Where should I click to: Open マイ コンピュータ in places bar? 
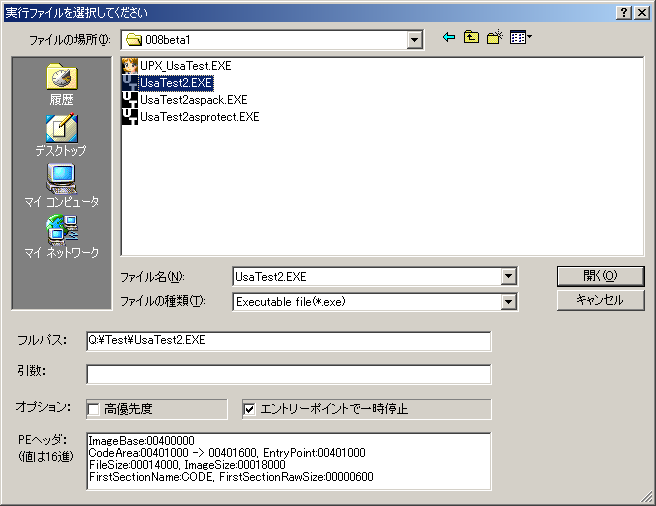pyautogui.click(x=61, y=186)
